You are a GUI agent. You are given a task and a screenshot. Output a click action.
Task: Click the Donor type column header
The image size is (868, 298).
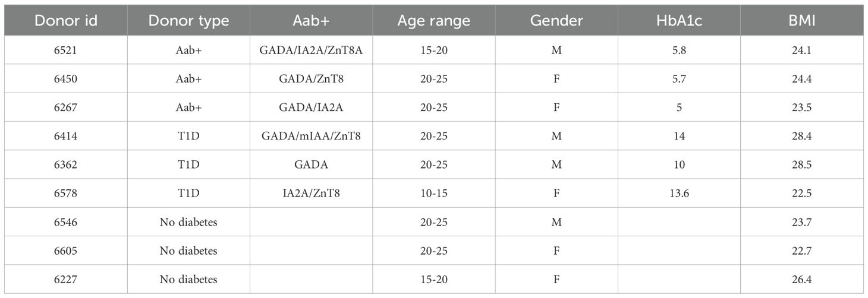click(x=188, y=21)
